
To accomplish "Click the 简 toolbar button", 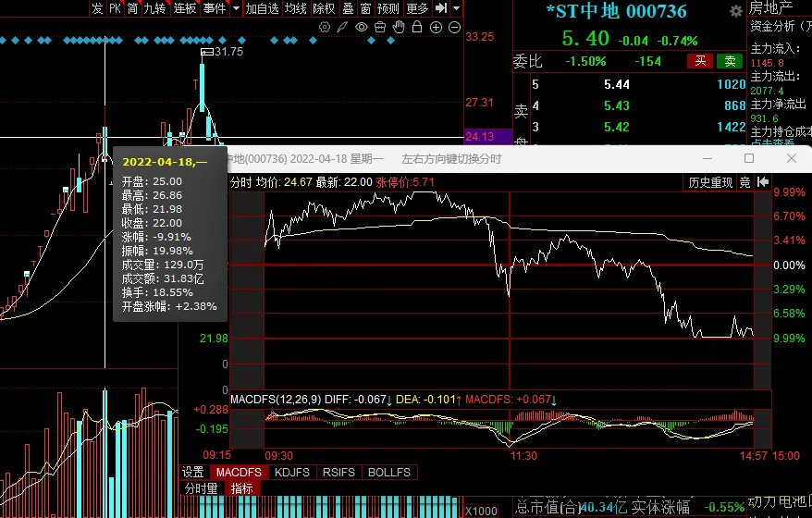I will 132,8.
